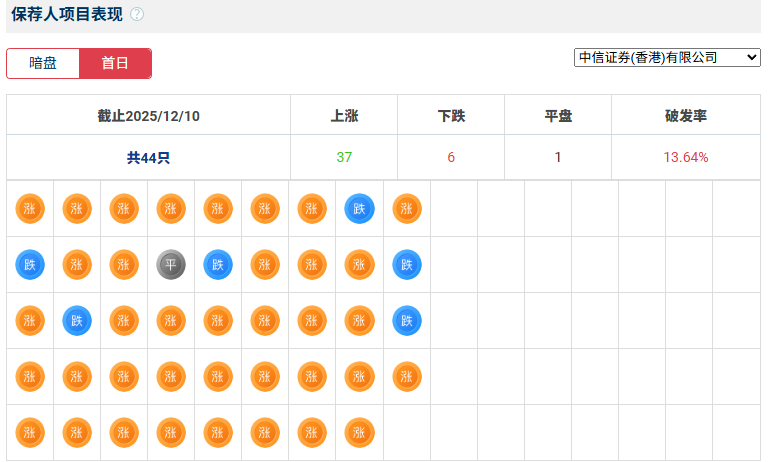Viewport: 769px width, 462px height.
Task: Click the help question mark icon
Action: (x=137, y=14)
